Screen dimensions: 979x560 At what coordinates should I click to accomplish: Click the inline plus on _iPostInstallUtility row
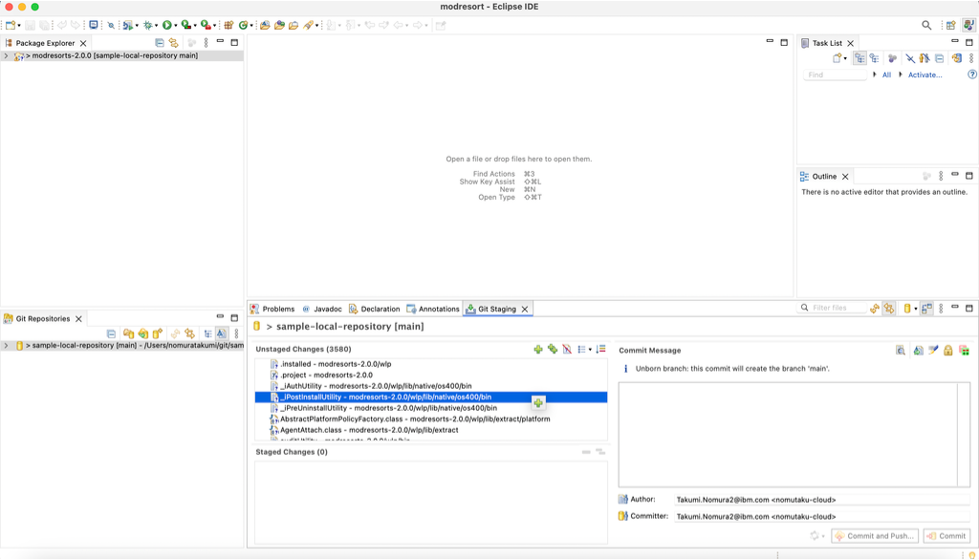tap(538, 402)
